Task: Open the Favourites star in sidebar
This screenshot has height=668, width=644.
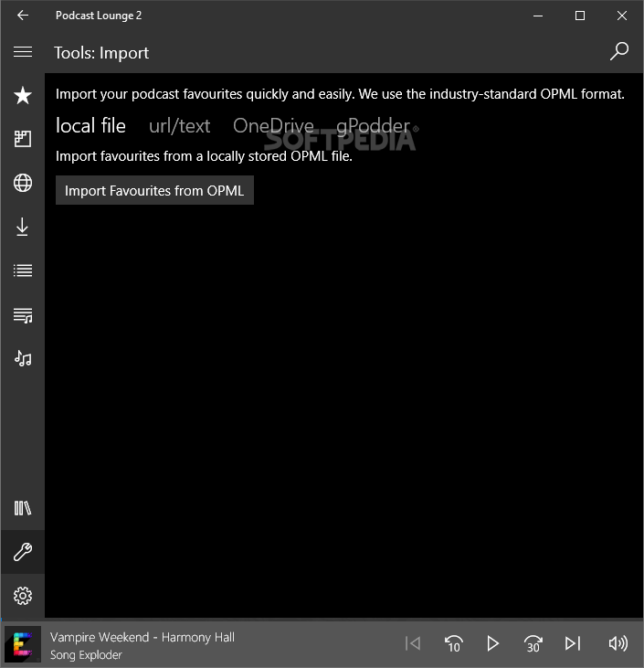Action: pyautogui.click(x=23, y=95)
